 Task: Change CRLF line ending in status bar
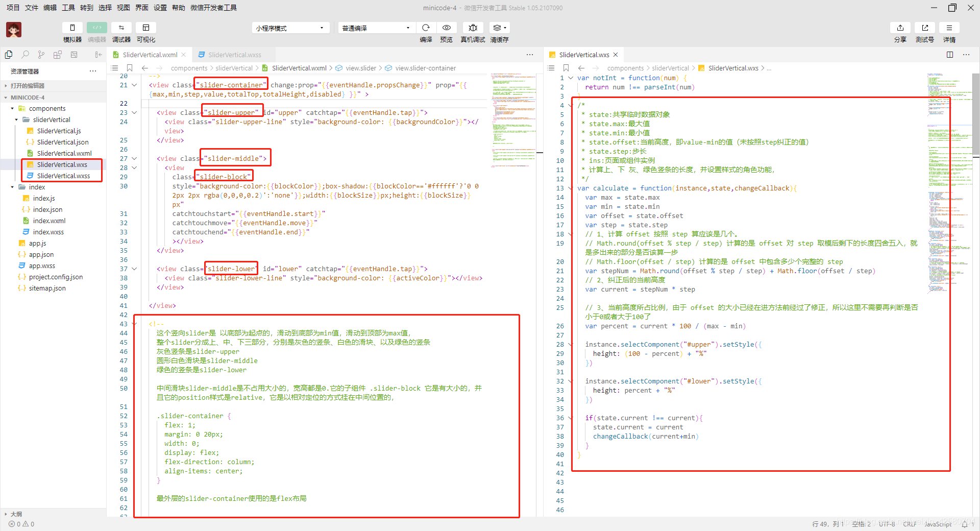[910, 524]
